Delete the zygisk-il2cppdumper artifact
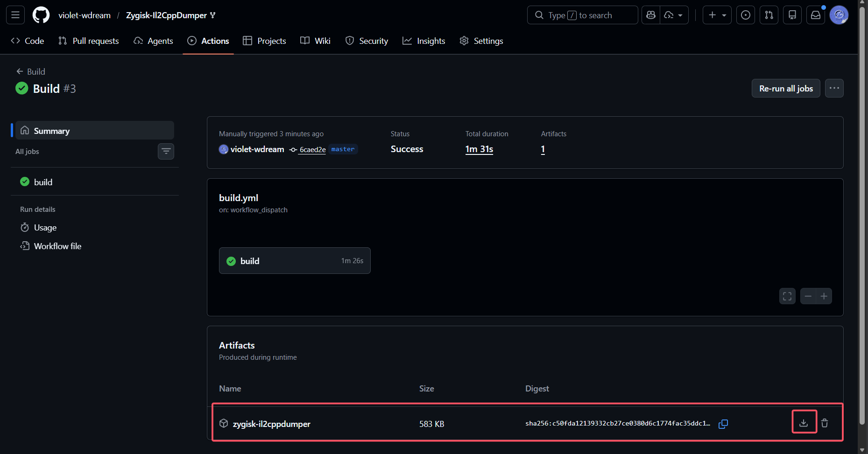868x454 pixels. pos(825,423)
